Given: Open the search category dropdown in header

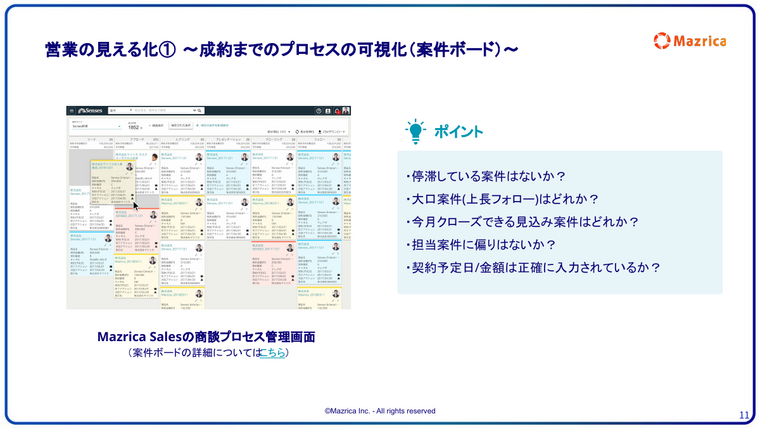Looking at the screenshot, I should coord(120,111).
